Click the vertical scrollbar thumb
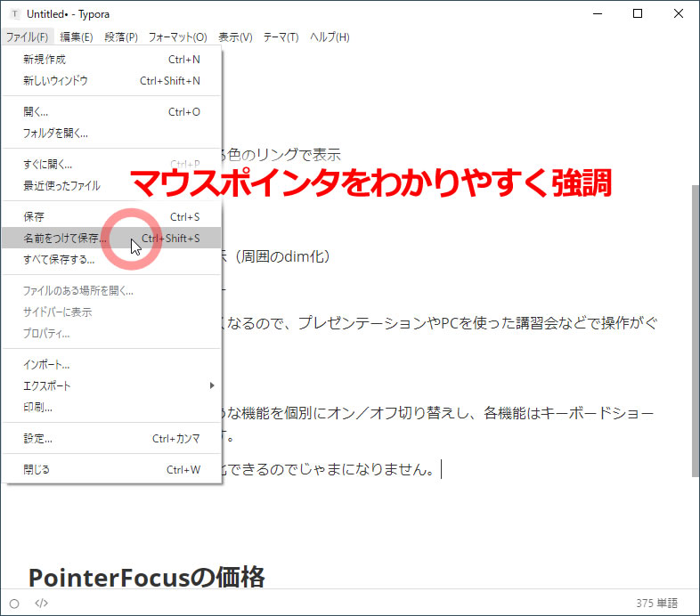Screen dimensions: 700x616 coord(696,330)
